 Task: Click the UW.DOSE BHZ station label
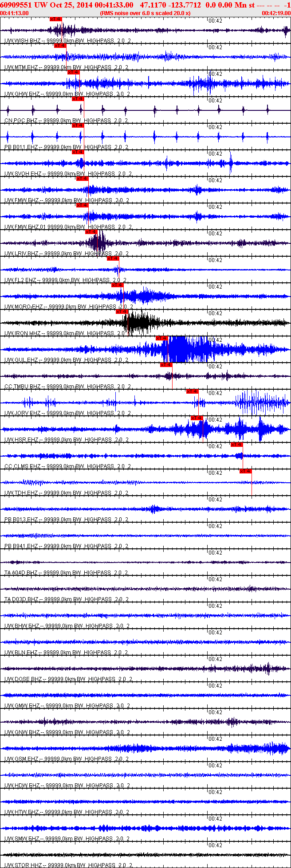pos(68,679)
